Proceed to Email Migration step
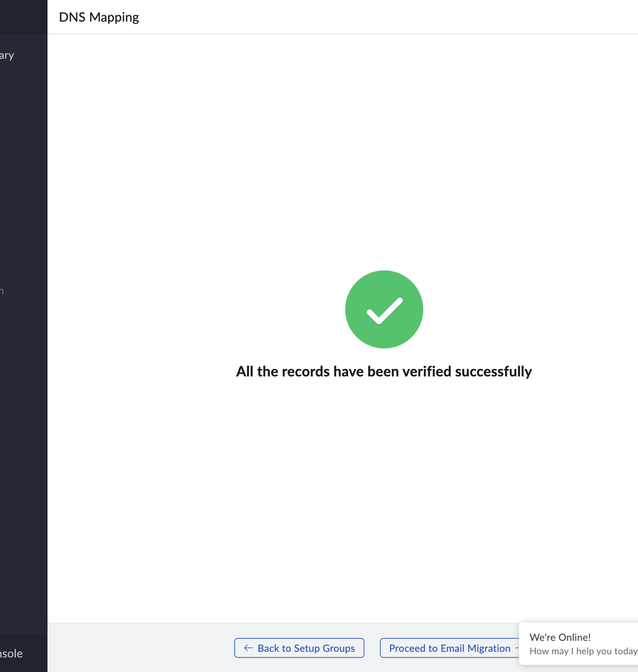This screenshot has width=638, height=672. click(x=449, y=648)
